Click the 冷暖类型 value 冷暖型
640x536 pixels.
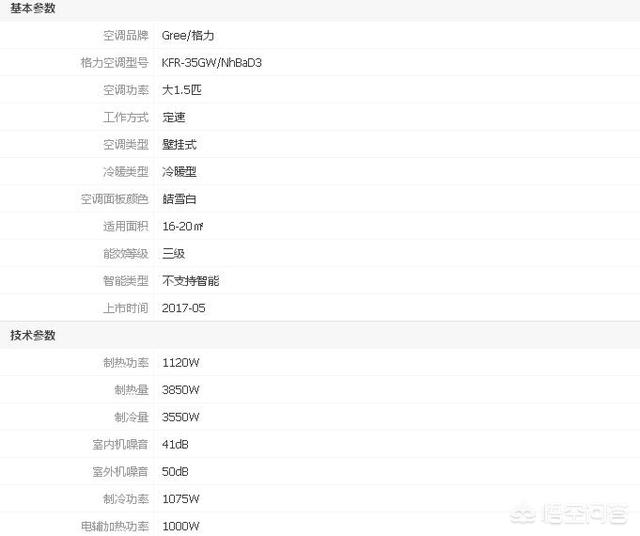pos(179,172)
